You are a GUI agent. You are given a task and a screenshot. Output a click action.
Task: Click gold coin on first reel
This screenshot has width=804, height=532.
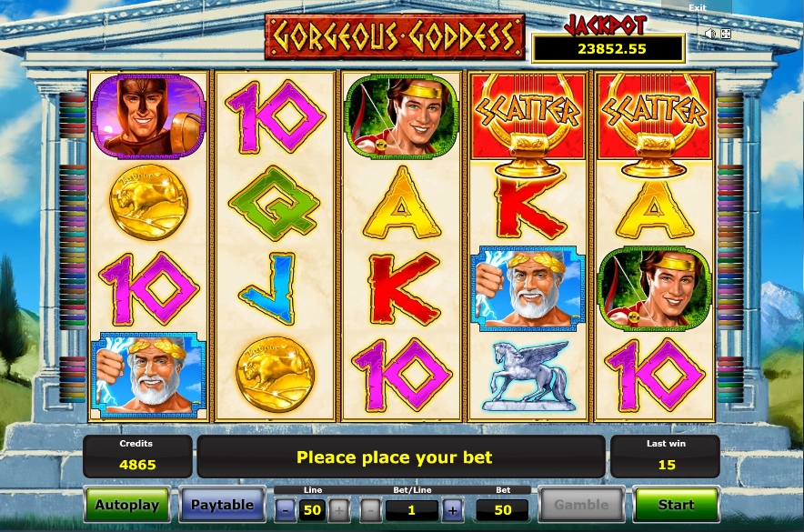148,203
